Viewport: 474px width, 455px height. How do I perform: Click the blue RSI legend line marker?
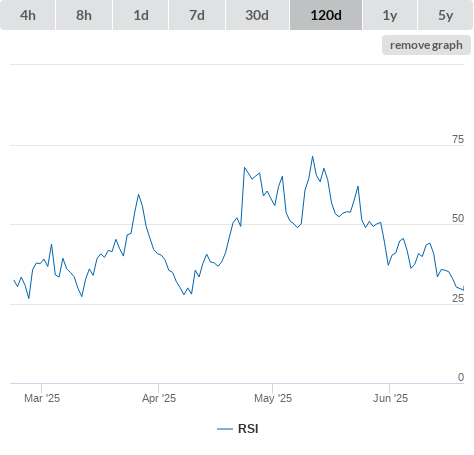pyautogui.click(x=225, y=429)
